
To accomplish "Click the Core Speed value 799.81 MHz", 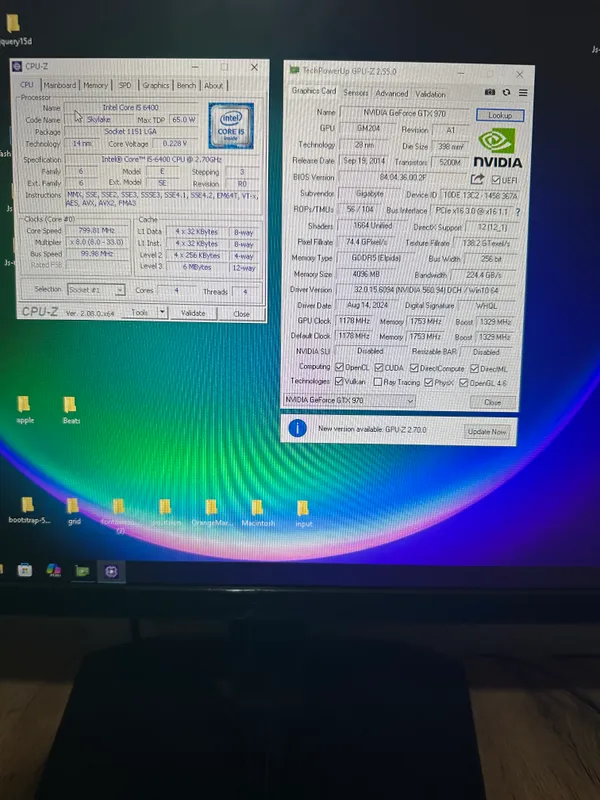I will point(96,230).
